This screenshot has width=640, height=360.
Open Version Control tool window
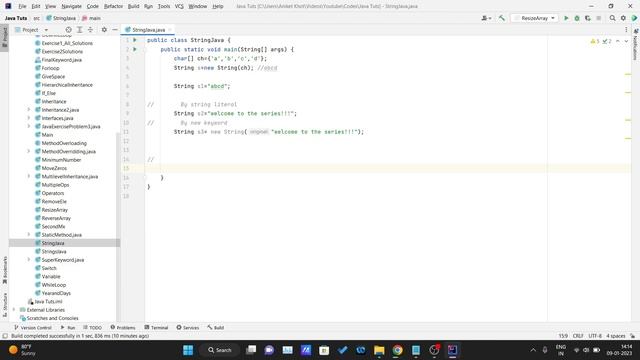coord(33,327)
